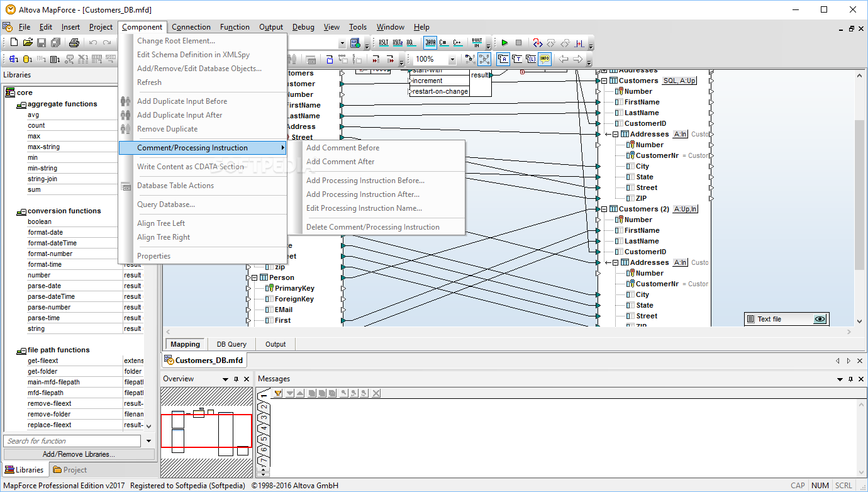
Task: Switch to the Output tab
Action: [275, 344]
